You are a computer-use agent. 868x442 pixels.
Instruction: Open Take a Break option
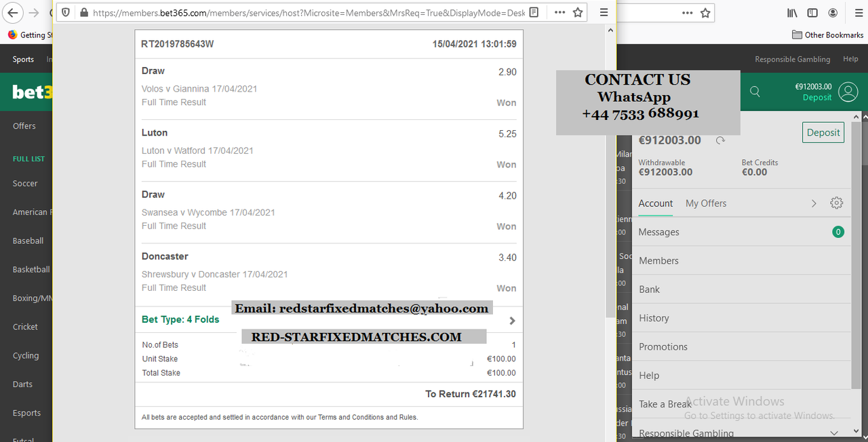coord(741,404)
